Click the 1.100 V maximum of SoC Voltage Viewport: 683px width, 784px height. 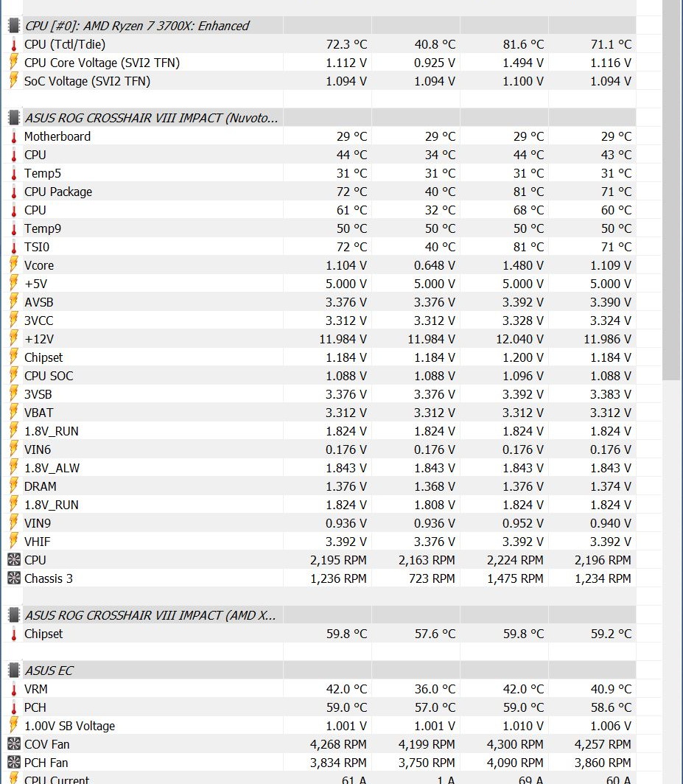pos(522,81)
